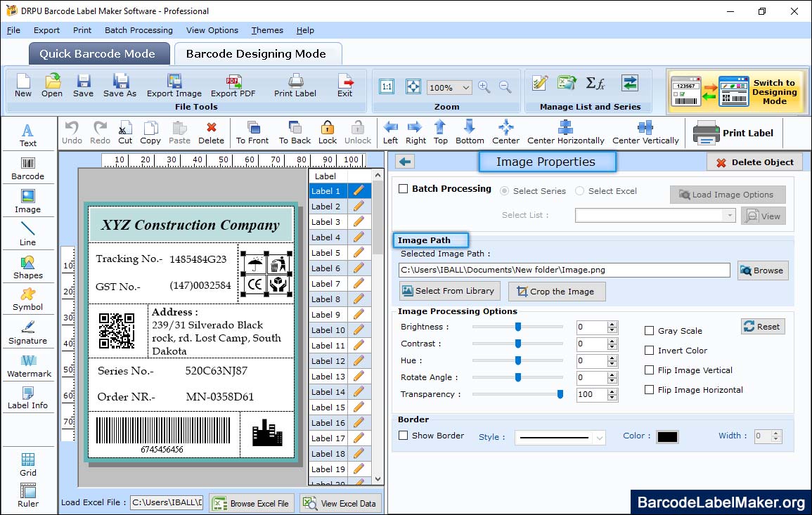
Task: Delete selected object via red X toolbar
Action: pos(212,133)
